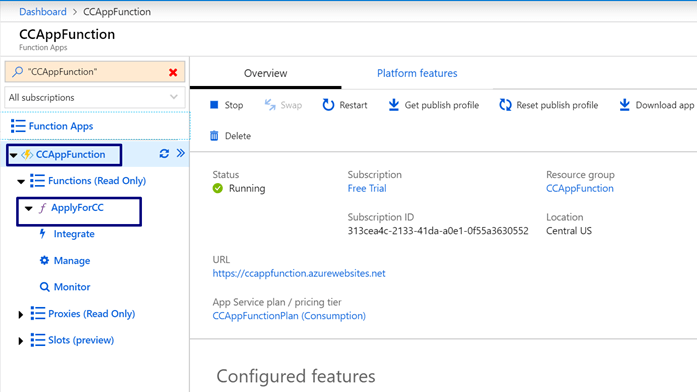This screenshot has width=697, height=392.
Task: Click the Function Apps list icon
Action: coord(18,126)
